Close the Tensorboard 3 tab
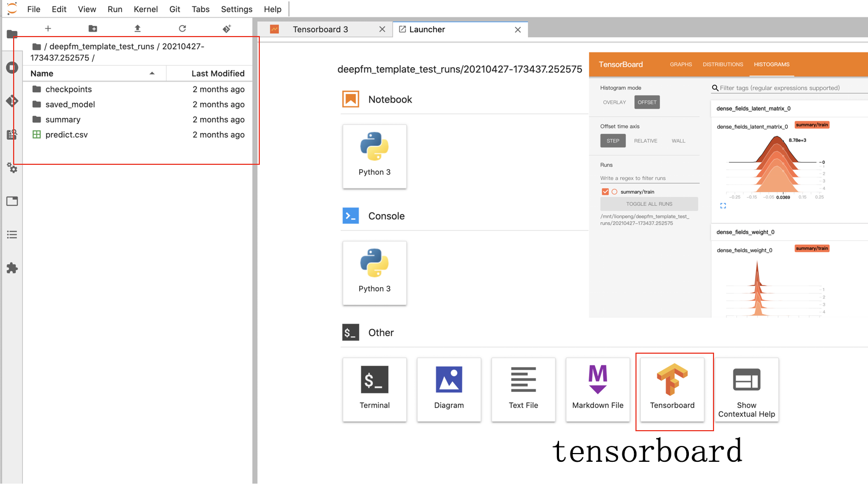Viewport: 868px width, 488px height. (x=382, y=29)
